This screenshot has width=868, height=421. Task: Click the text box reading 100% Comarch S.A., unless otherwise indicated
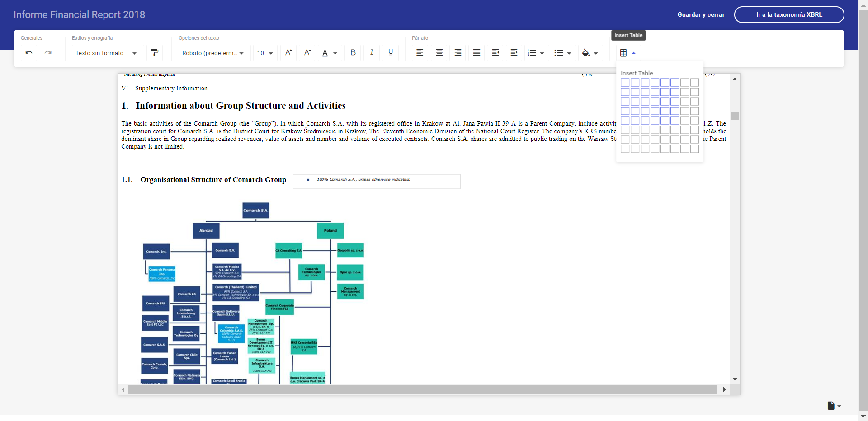tap(377, 182)
